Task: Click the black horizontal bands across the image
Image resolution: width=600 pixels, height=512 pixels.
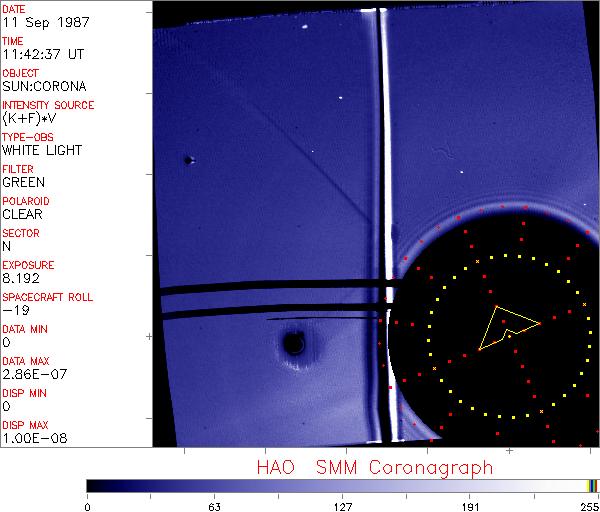Action: click(x=270, y=289)
